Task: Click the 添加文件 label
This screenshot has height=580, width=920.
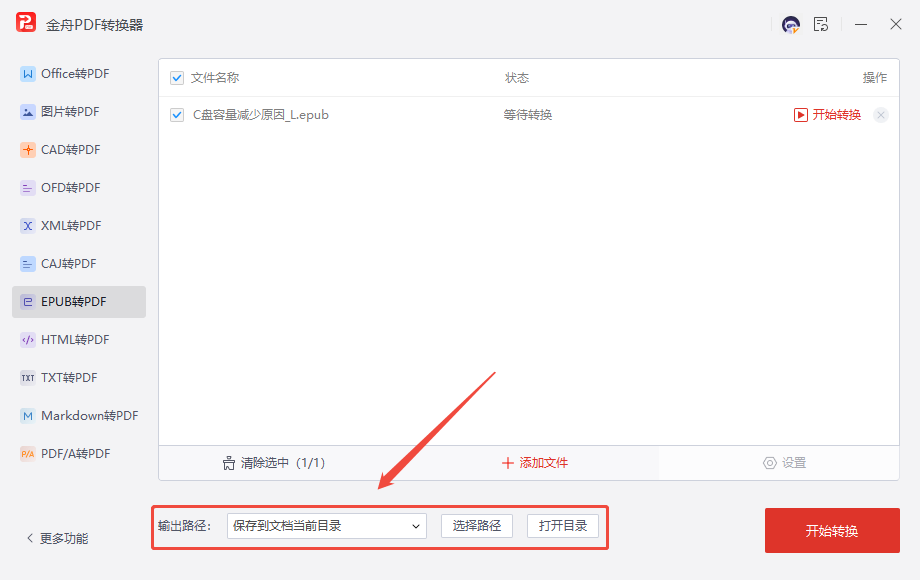Action: click(543, 463)
